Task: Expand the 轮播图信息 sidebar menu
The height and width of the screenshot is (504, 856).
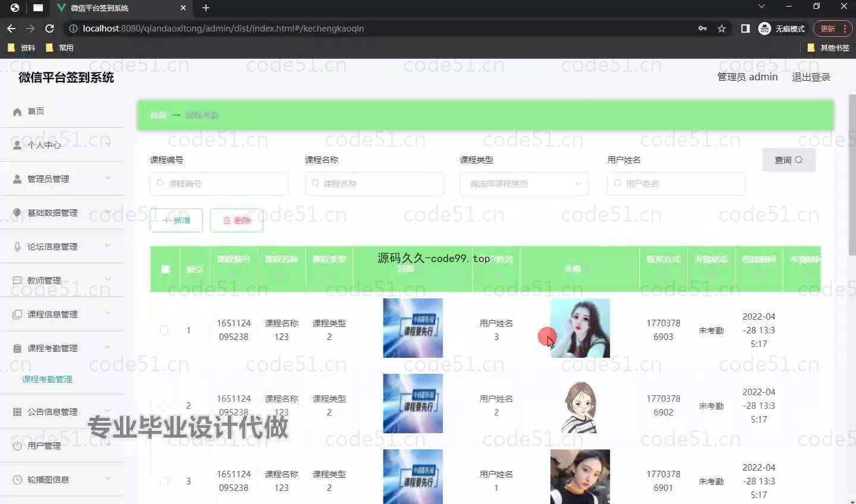Action: click(108, 479)
